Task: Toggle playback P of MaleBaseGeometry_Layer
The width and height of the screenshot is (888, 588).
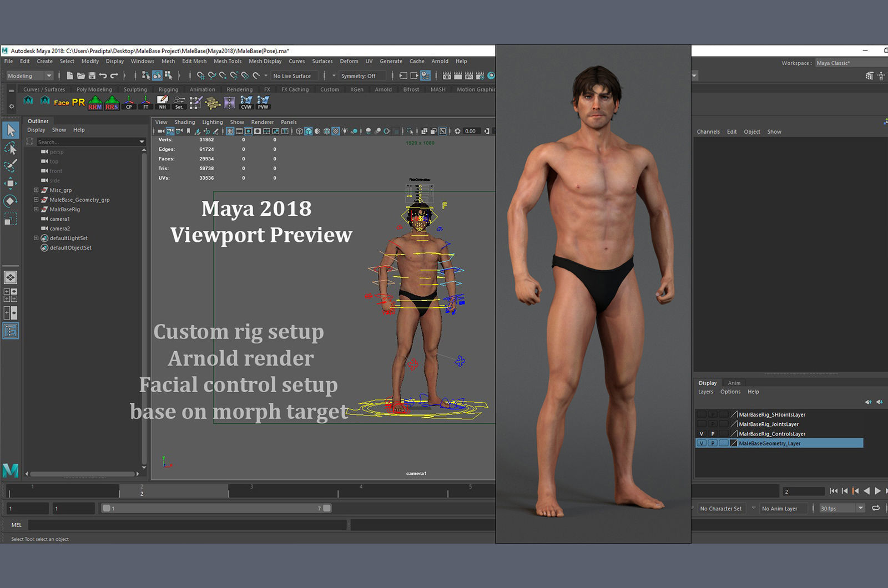Action: point(713,443)
